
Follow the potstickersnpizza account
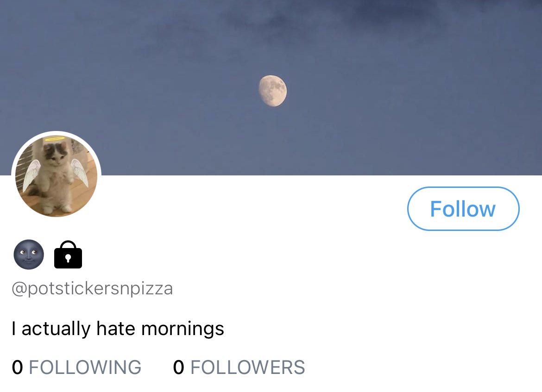pyautogui.click(x=463, y=209)
